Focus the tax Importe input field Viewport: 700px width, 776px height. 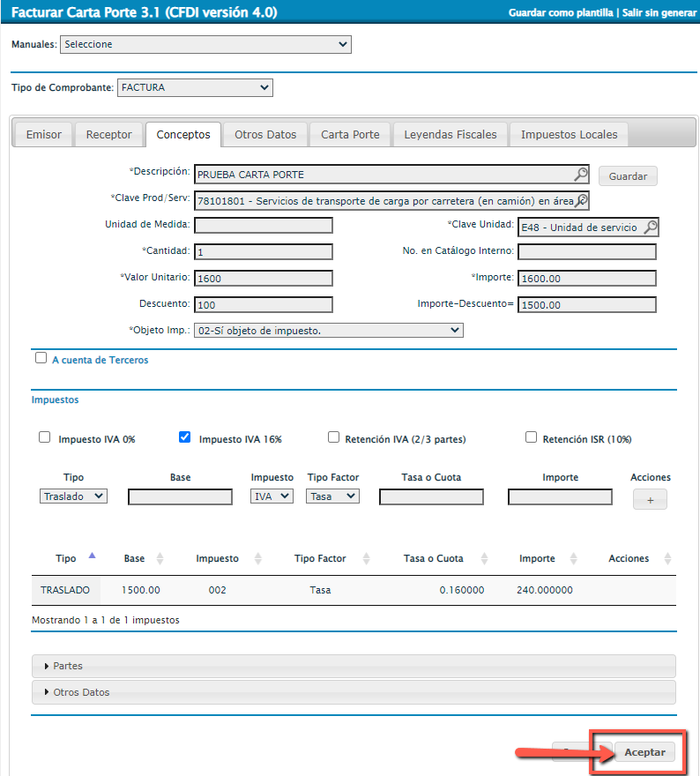560,496
